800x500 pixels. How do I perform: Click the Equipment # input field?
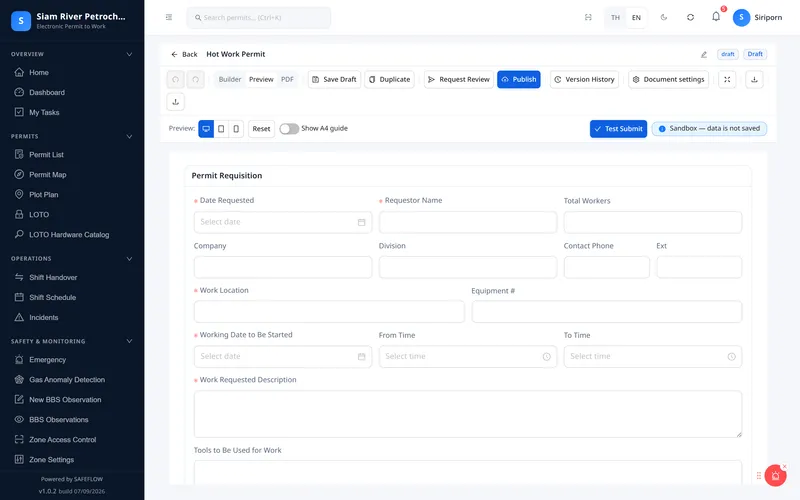tap(607, 312)
